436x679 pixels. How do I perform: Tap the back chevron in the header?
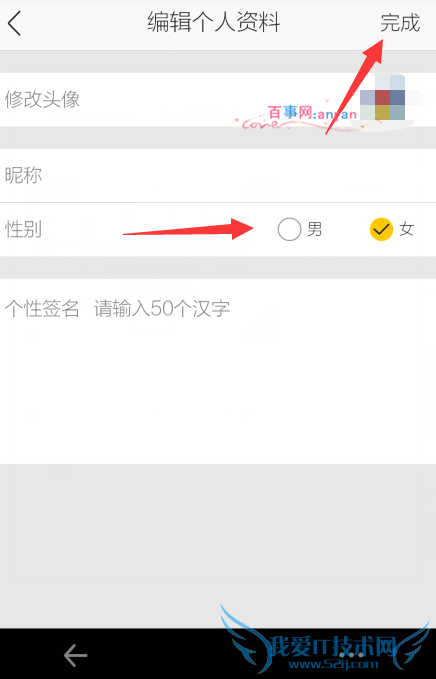[x=14, y=24]
